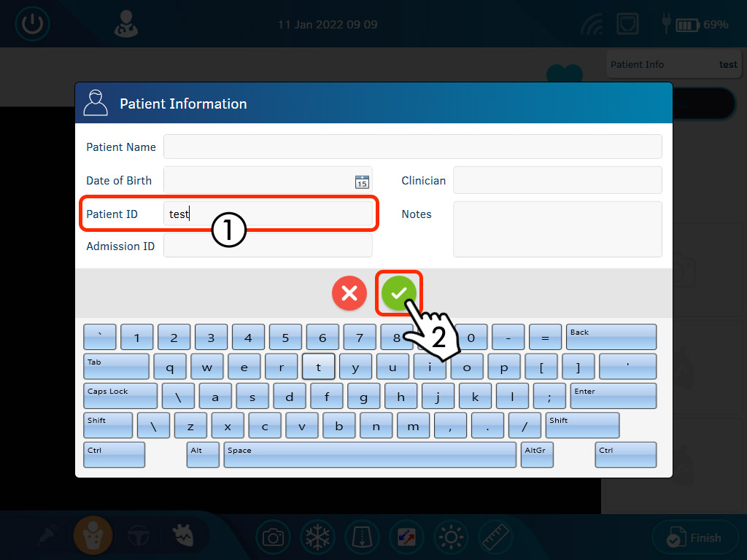Toggle the AltGr key
Viewport: 747px width, 560px height.
pos(536,455)
